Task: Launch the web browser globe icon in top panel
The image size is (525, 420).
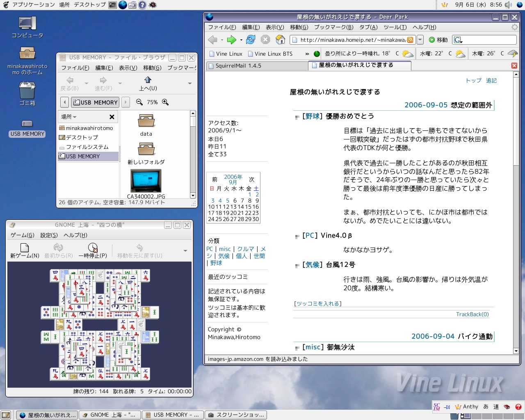Action: [123, 5]
